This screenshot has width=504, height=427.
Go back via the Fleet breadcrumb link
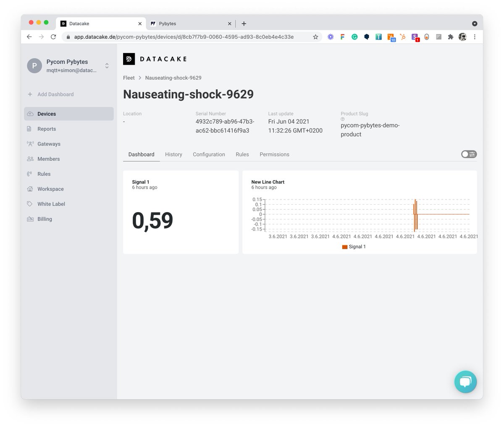[129, 78]
